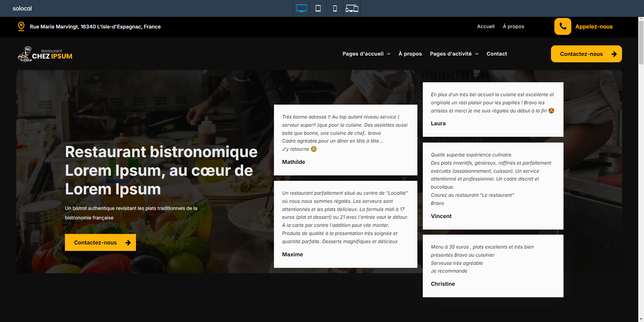Expand the Pages d'accueil dropdown
The image size is (644, 322).
[366, 54]
